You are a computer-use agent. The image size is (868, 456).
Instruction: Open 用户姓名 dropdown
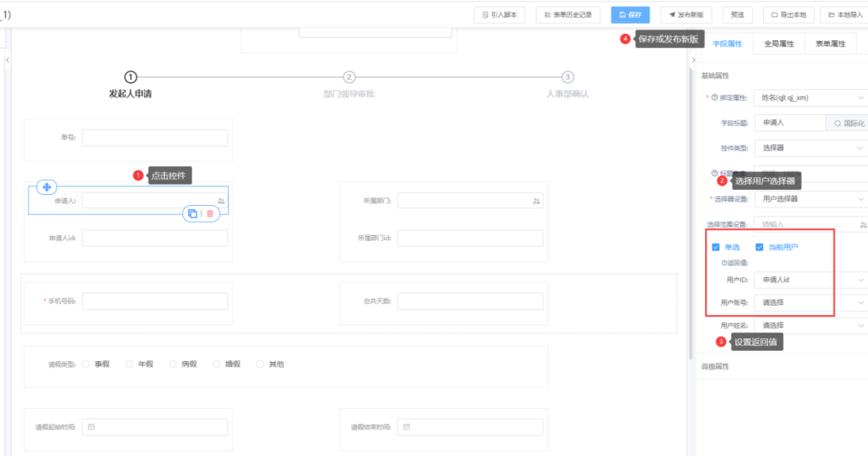tap(811, 325)
